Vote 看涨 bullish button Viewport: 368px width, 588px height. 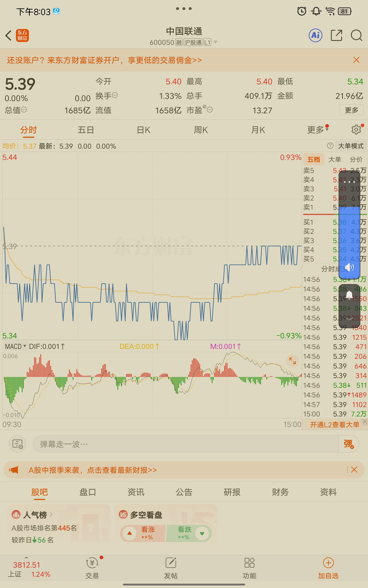pyautogui.click(x=143, y=533)
